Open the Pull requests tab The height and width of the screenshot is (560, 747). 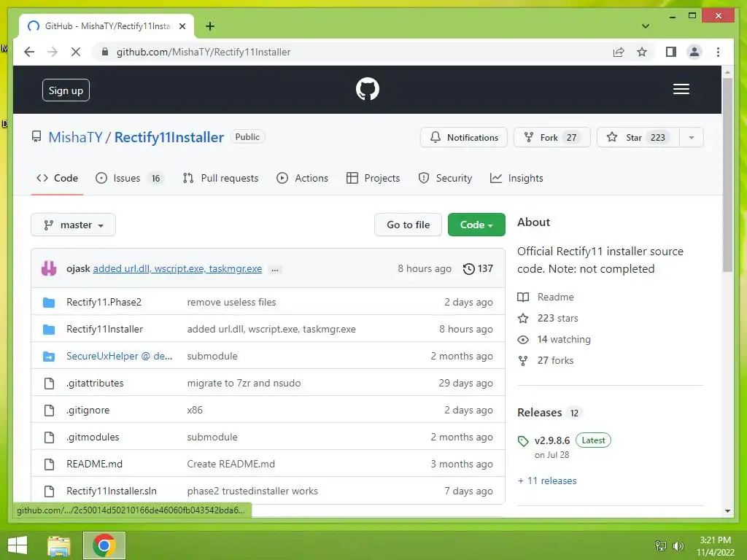tap(220, 178)
